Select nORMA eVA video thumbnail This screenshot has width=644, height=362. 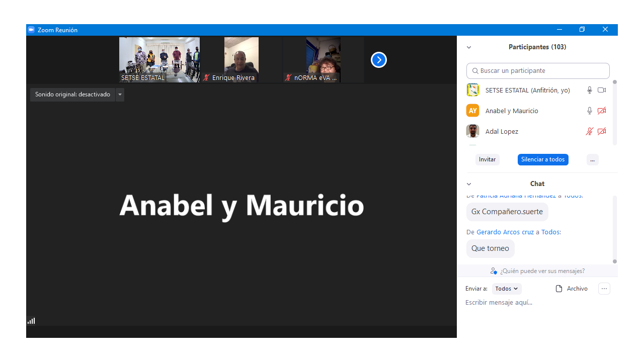pos(324,60)
